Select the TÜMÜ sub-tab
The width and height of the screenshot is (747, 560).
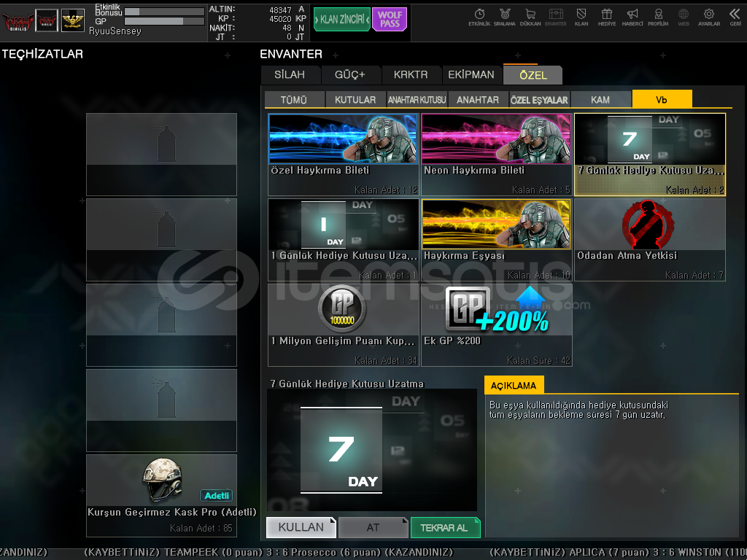tap(294, 99)
